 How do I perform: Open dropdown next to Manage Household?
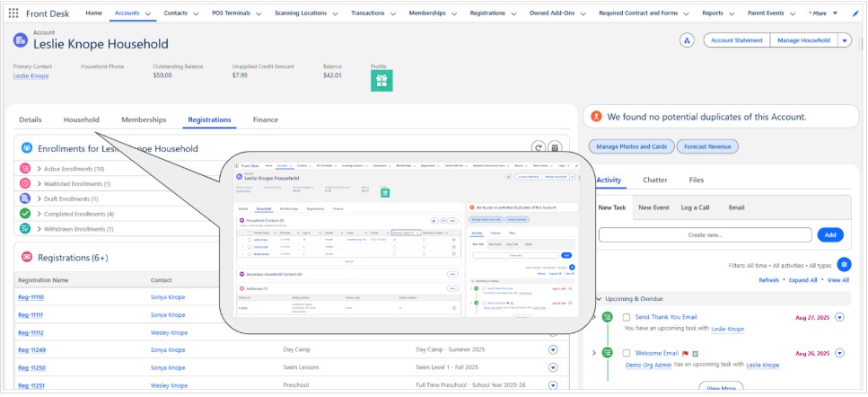[844, 40]
